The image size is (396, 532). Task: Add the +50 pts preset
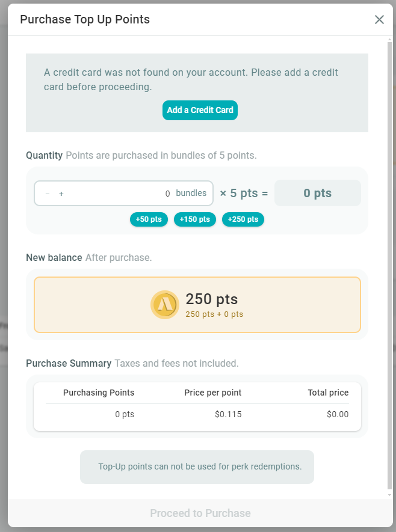pyautogui.click(x=149, y=219)
